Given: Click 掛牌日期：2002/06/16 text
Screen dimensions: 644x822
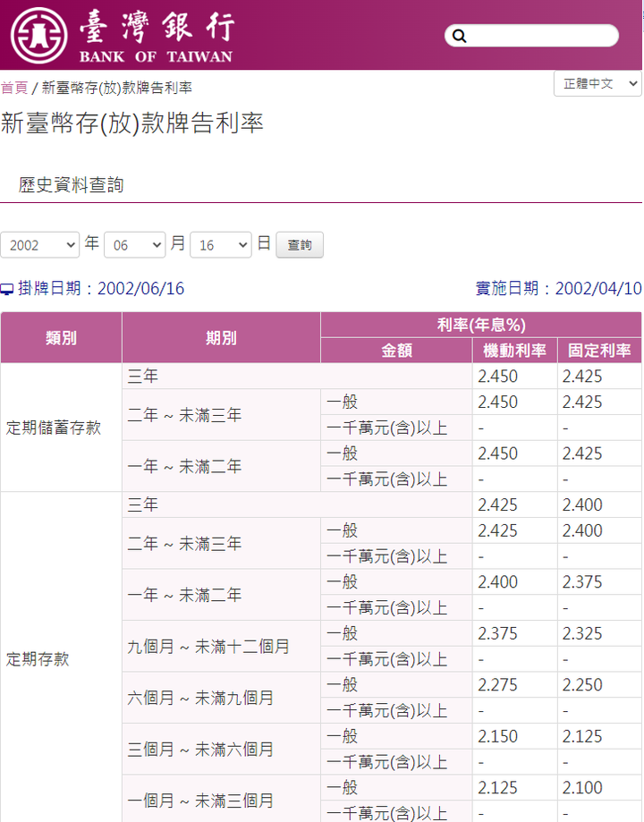Looking at the screenshot, I should pos(101,288).
